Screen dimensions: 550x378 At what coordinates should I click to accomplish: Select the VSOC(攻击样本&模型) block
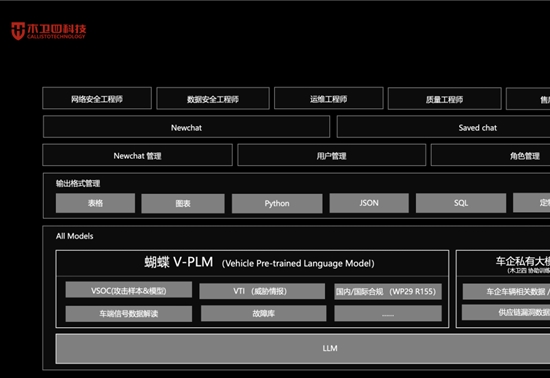(x=129, y=290)
